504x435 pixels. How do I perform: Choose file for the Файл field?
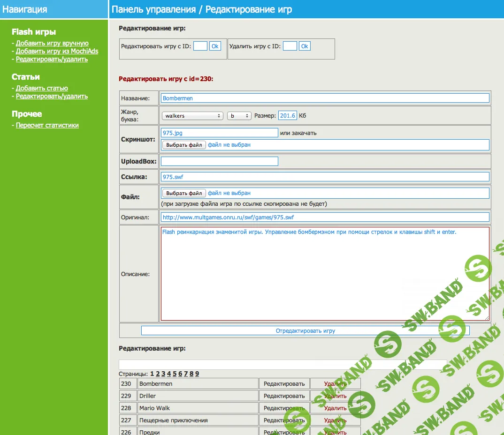[184, 193]
